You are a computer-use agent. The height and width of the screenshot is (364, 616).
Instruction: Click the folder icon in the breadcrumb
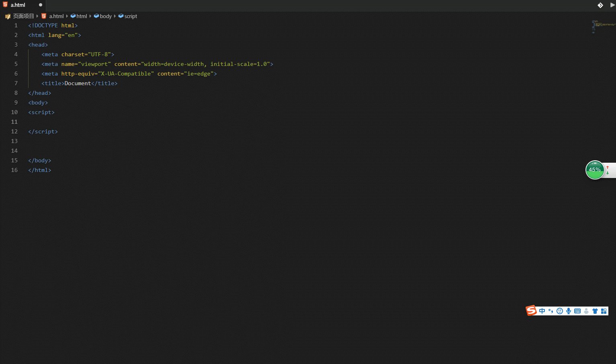(x=8, y=16)
